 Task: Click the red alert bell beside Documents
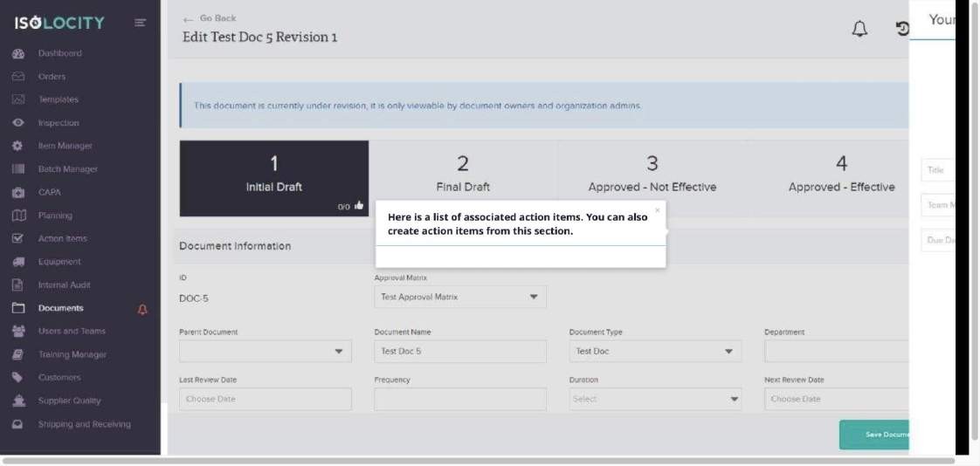[x=142, y=309]
